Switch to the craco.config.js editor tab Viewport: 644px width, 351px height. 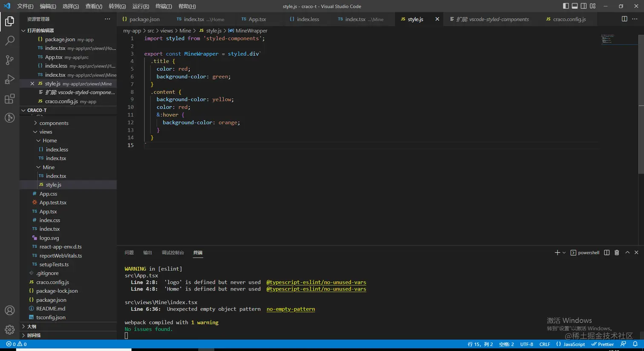[x=569, y=19]
